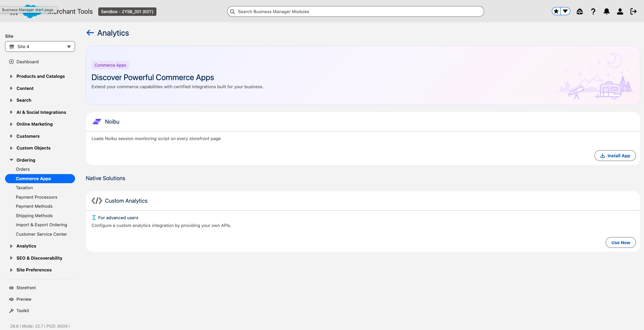Open Customer Service Center
The image size is (644, 330).
[x=41, y=234]
